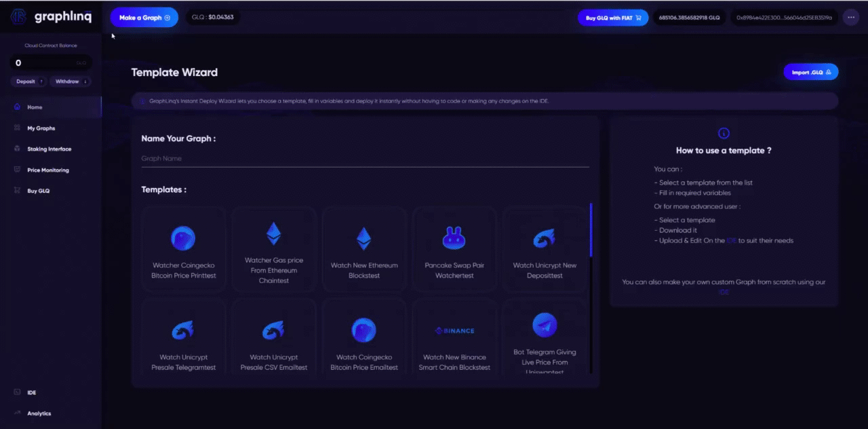This screenshot has height=429, width=868.
Task: Open the Home sidebar item
Action: 51,107
